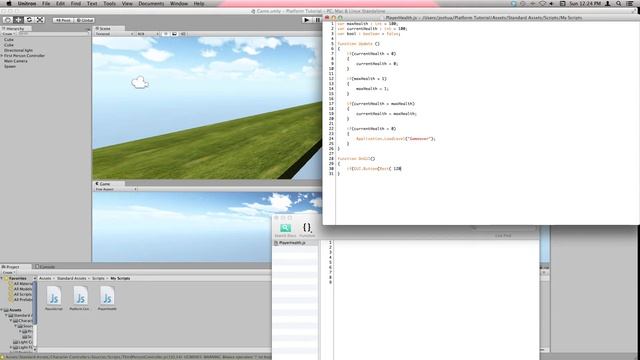Click the Search Docs icon in UniSciTE
The width and height of the screenshot is (640, 360).
point(285,228)
